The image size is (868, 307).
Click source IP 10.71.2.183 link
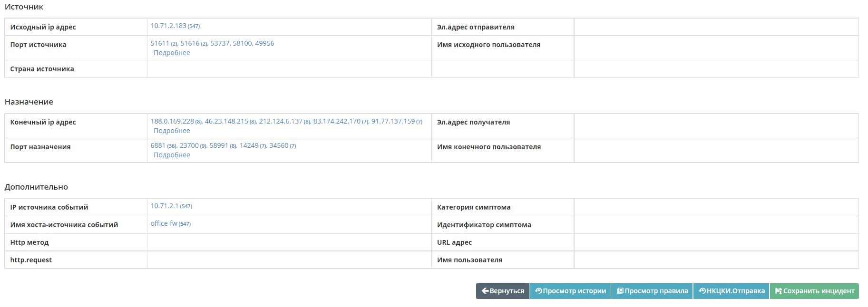pyautogui.click(x=168, y=26)
